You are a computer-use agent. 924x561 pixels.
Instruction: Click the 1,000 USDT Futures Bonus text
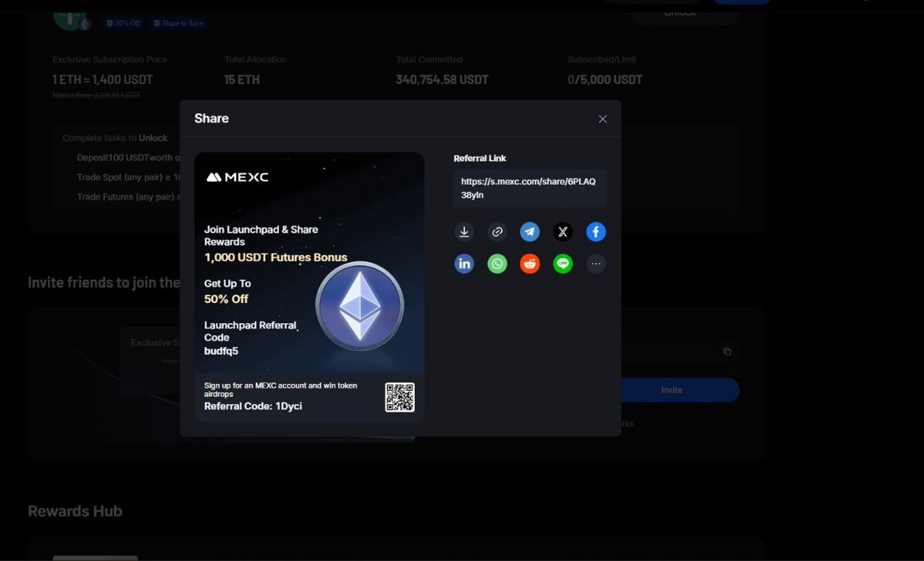coord(276,258)
